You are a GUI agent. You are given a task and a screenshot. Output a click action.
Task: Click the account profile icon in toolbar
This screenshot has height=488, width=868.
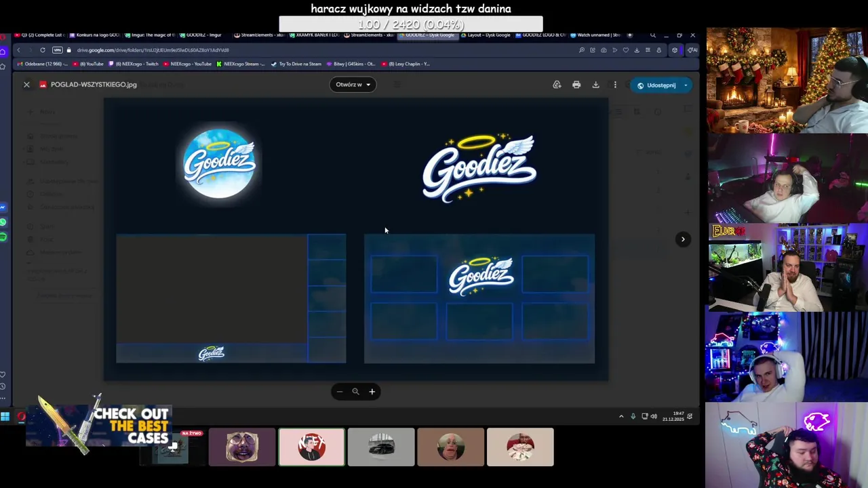(658, 50)
